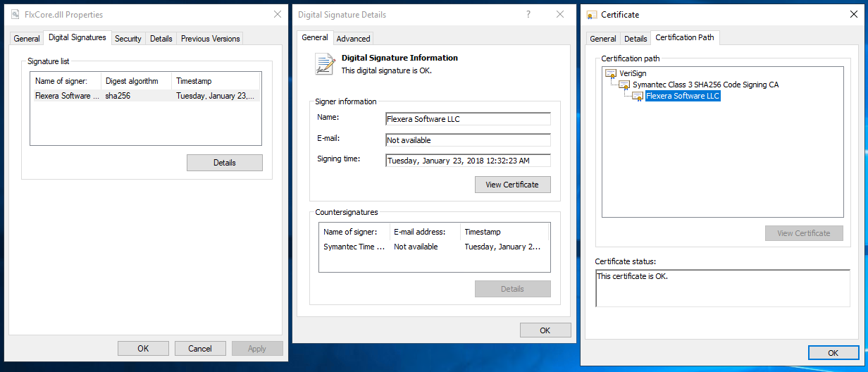Select Symantec Time countersignature row
This screenshot has height=372, width=868.
coord(434,247)
